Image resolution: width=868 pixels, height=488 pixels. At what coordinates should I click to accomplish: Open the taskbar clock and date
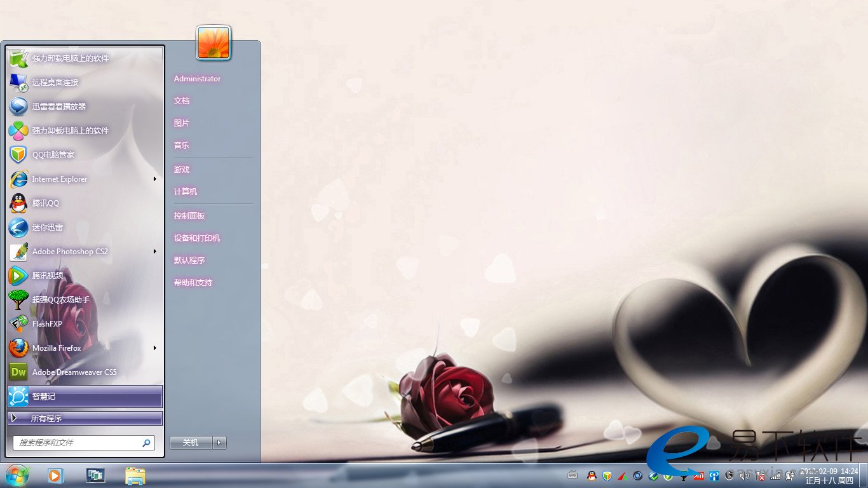click(829, 476)
